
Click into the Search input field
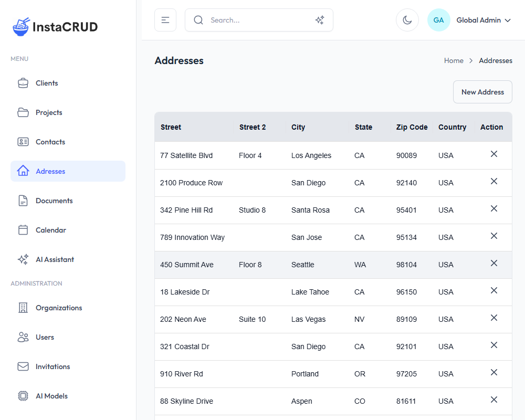tap(257, 20)
